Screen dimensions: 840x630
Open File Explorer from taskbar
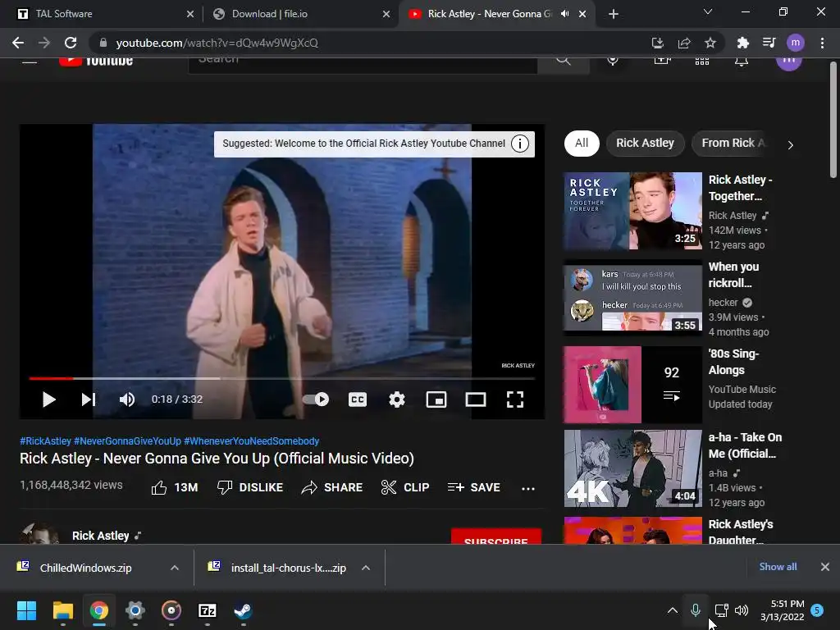62,610
